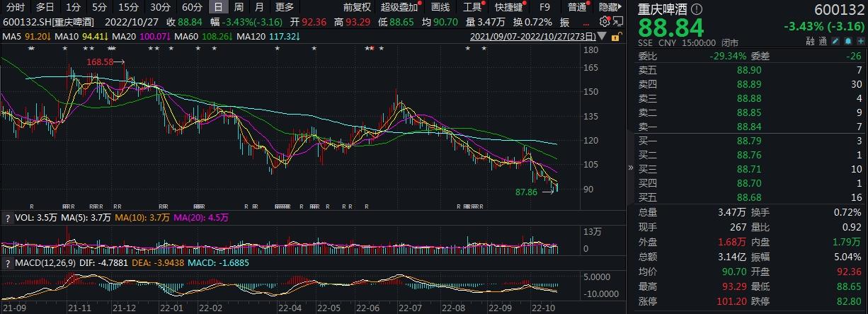Select the 15分 period tab
Viewport: 868px width, 314px height.
click(x=128, y=7)
